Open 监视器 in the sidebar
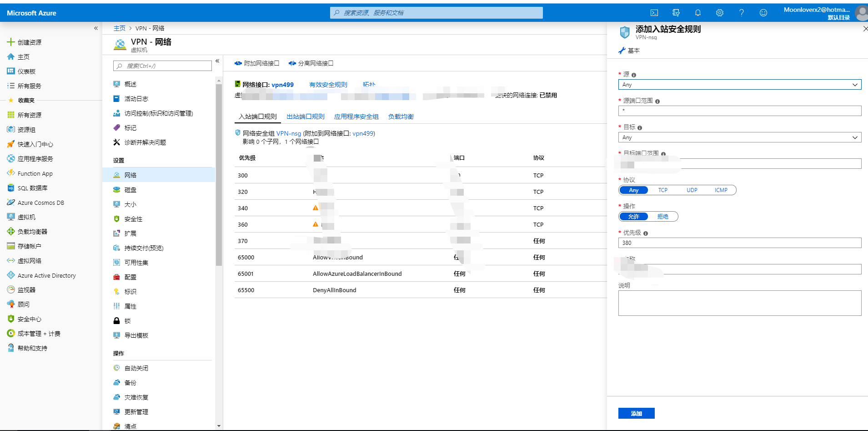This screenshot has height=431, width=868. (26, 290)
